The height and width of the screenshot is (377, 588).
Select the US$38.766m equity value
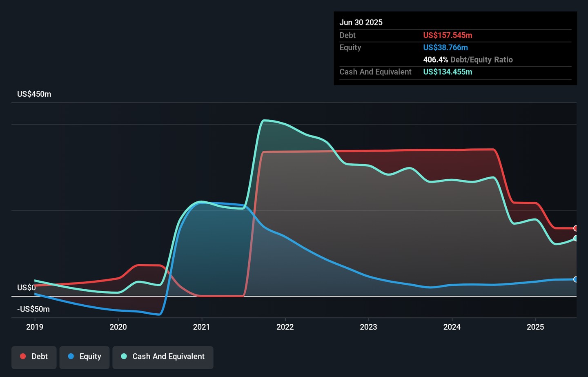click(445, 47)
